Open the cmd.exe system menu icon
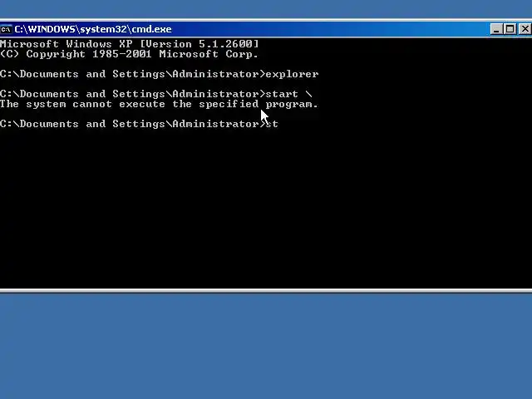The image size is (532, 399). (6, 30)
